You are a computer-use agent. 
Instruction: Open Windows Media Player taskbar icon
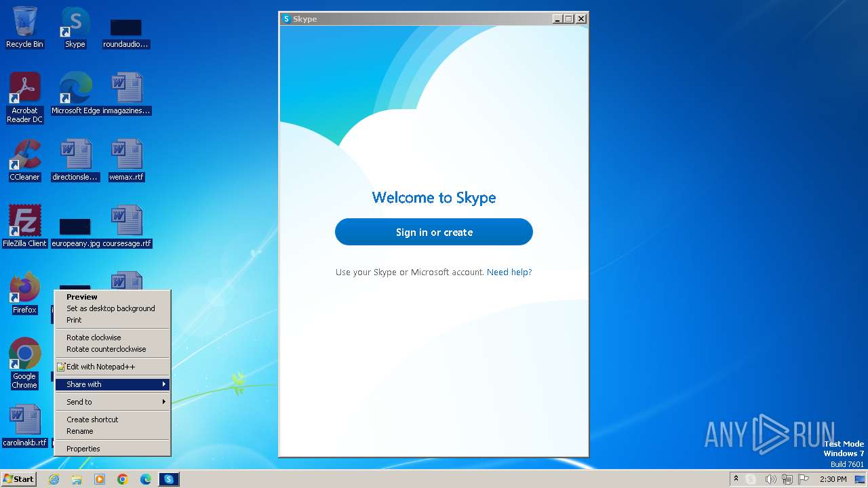[x=100, y=479]
